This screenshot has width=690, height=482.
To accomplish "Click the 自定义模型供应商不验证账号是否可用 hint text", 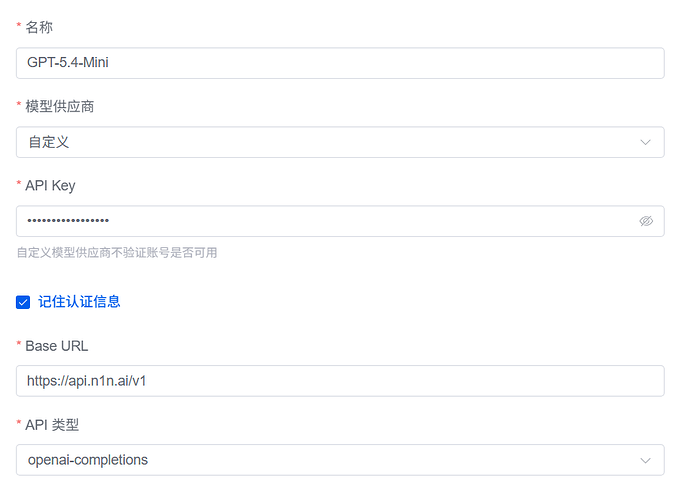I will coord(117,252).
